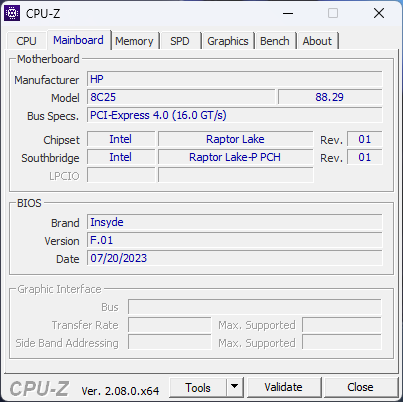The height and width of the screenshot is (402, 403).
Task: Click the Southbridge Raptor Lake-P PCH field
Action: click(235, 157)
